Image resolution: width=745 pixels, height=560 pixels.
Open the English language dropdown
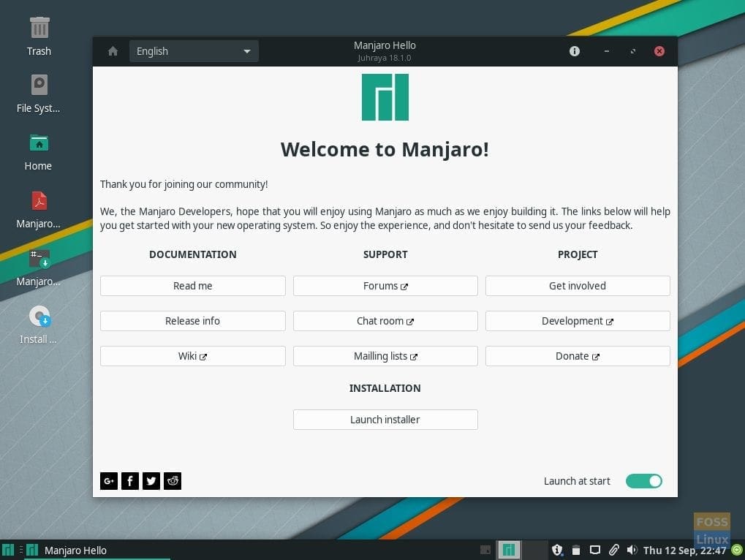(x=194, y=51)
